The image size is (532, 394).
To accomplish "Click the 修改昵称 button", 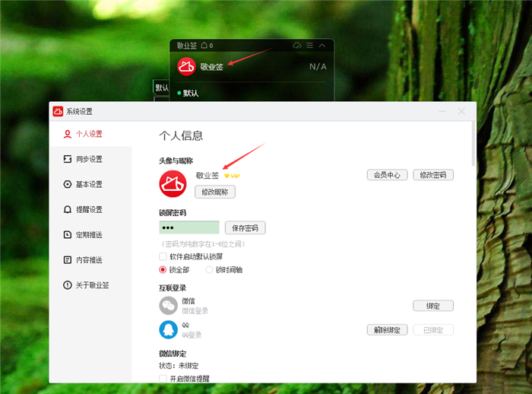I will coord(215,192).
